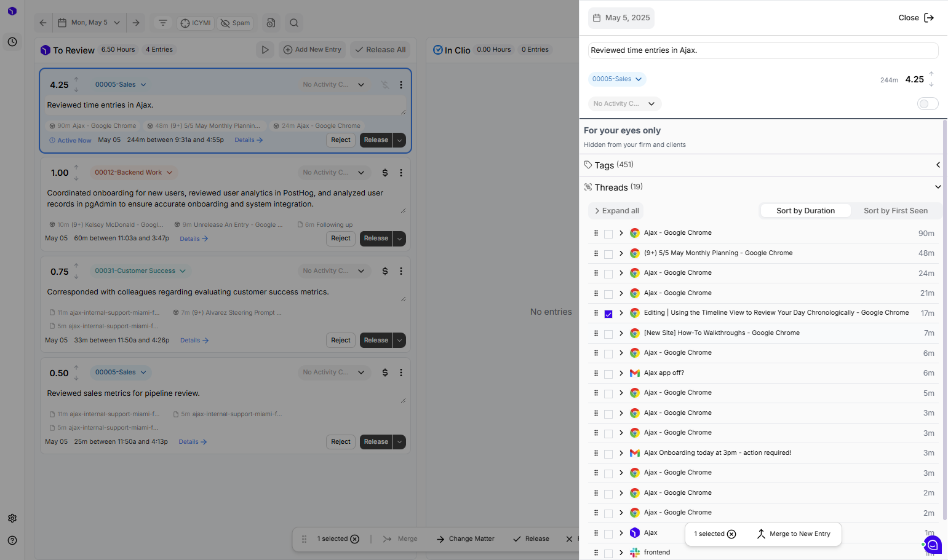Open help question mark icon
This screenshot has width=948, height=560.
pyautogui.click(x=12, y=540)
